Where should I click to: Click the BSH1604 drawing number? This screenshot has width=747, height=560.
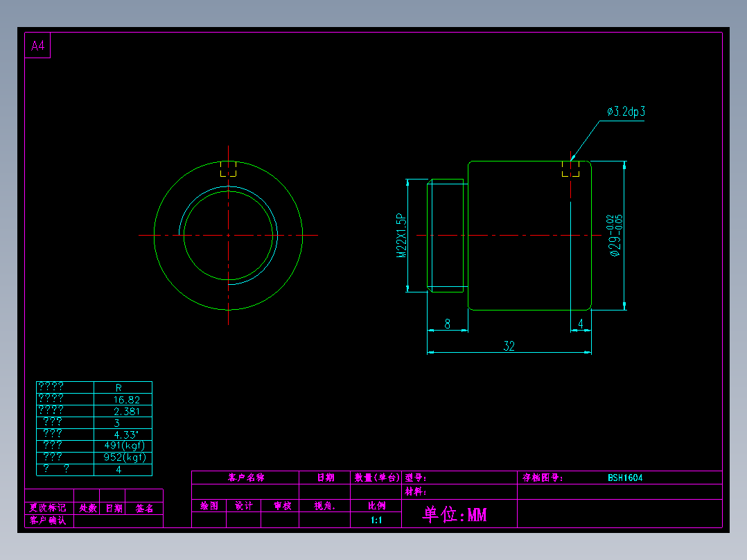625,478
